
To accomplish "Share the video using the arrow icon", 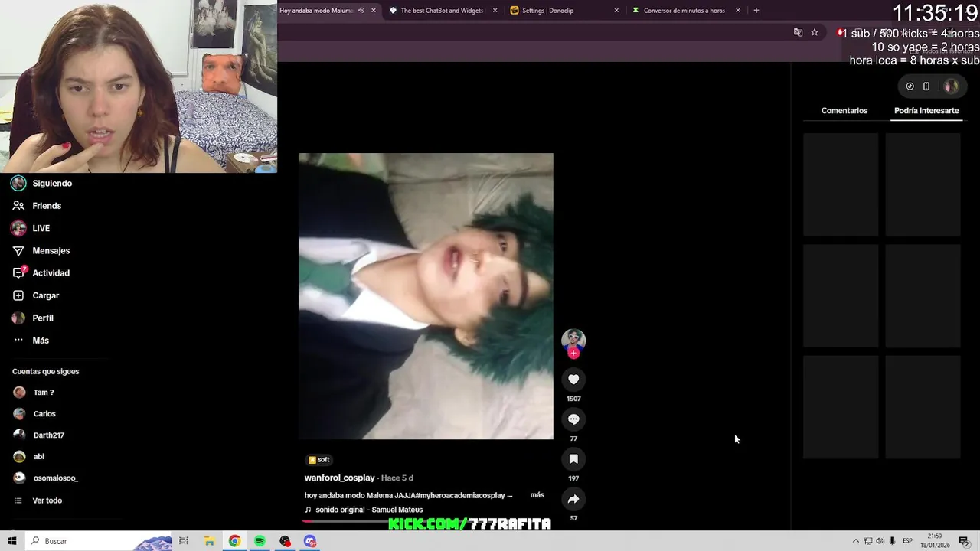I will (573, 499).
